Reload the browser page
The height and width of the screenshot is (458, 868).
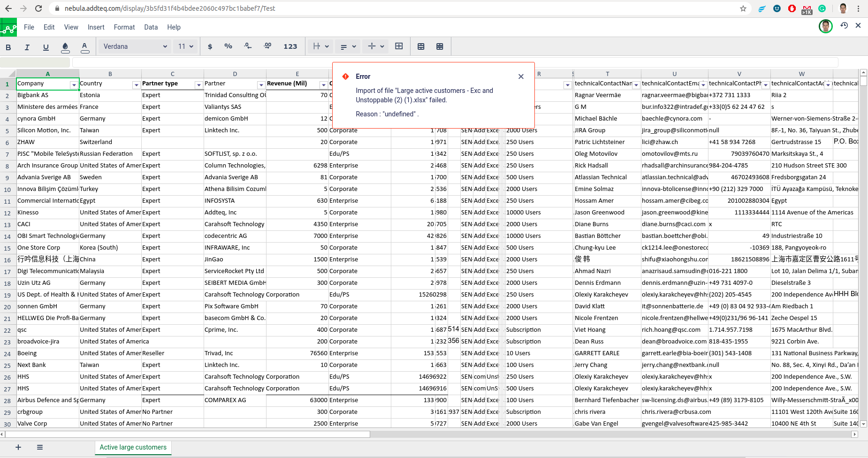38,8
